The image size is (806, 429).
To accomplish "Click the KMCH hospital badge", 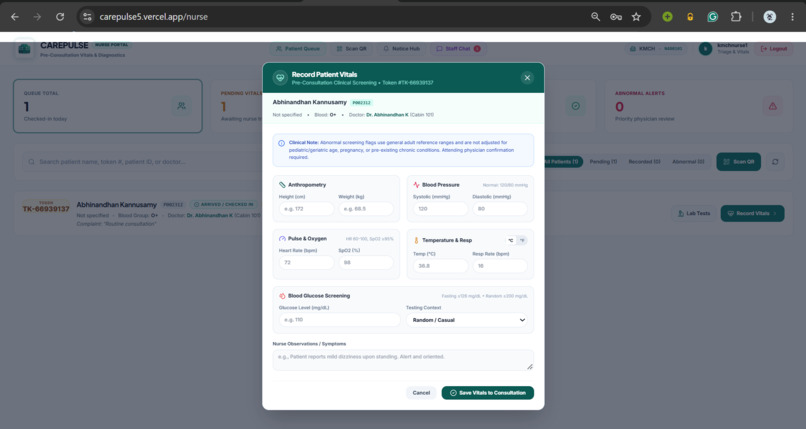I will 656,49.
